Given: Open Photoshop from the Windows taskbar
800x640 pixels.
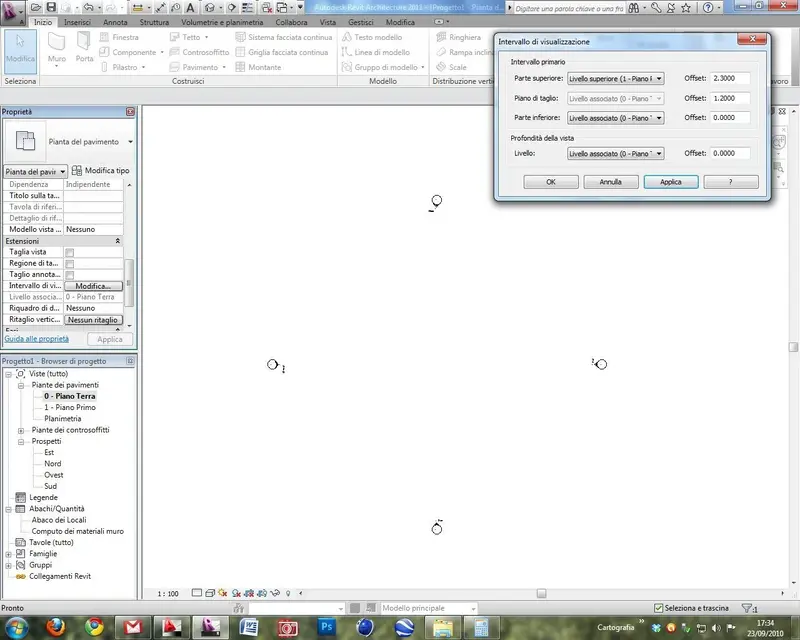Looking at the screenshot, I should [327, 627].
